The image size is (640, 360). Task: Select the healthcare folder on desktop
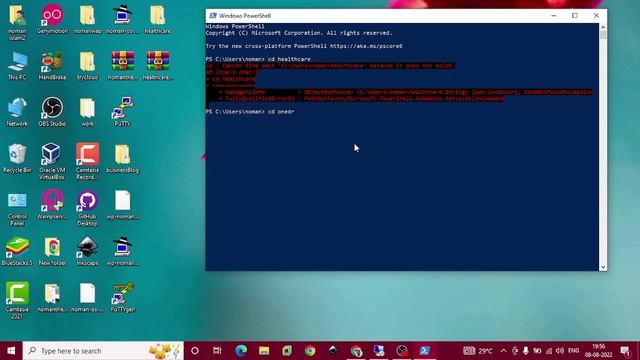pos(158,19)
